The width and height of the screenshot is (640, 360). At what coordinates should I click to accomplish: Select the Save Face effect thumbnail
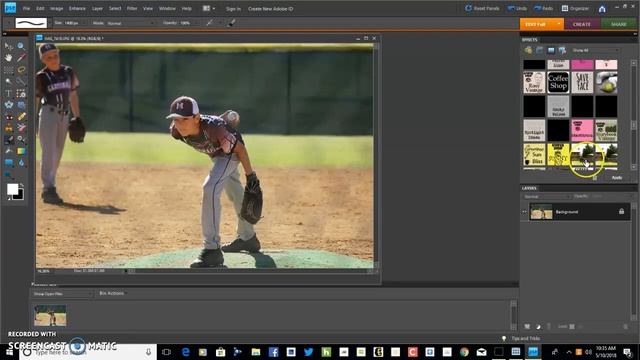pos(582,82)
